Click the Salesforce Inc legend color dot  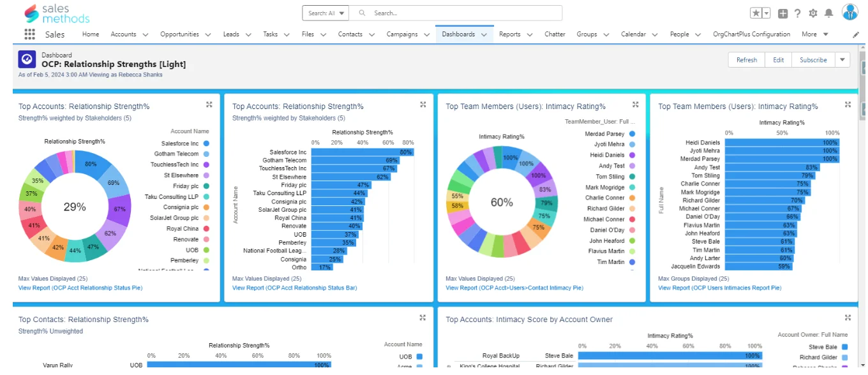tap(206, 143)
